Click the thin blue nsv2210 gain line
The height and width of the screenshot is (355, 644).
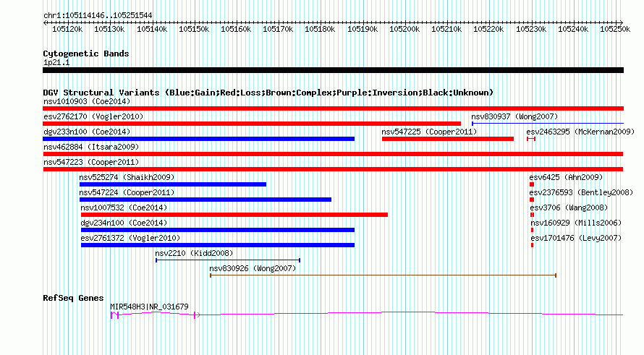[228, 260]
